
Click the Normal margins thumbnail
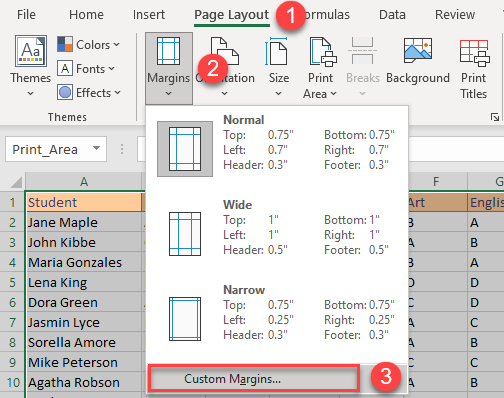(185, 149)
